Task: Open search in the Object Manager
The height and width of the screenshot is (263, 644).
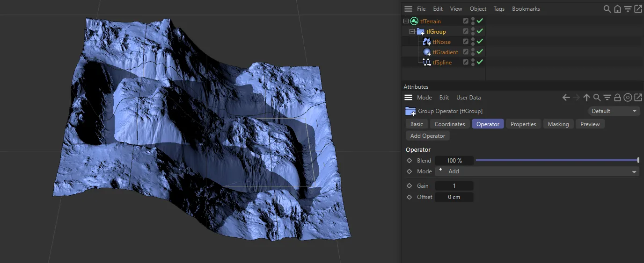Action: click(x=607, y=9)
